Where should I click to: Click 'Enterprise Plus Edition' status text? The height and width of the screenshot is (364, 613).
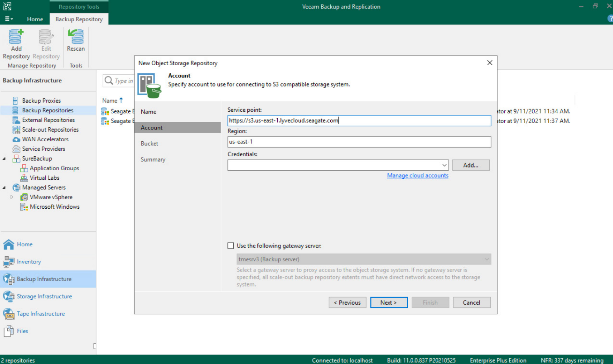click(498, 360)
